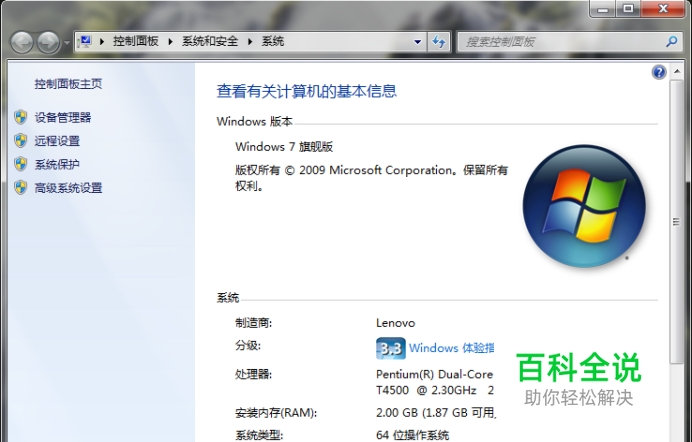The height and width of the screenshot is (442, 692).
Task: Click the 制造商 label
Action: [x=253, y=323]
